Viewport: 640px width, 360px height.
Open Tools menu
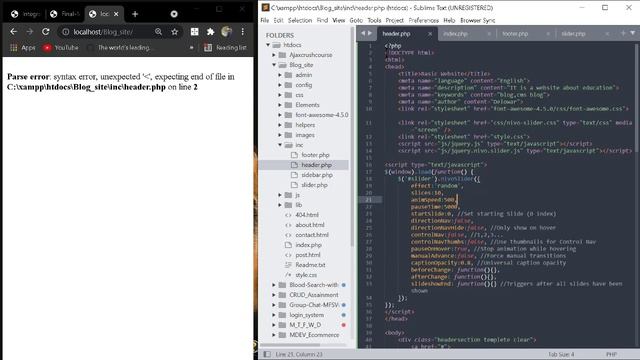coord(374,20)
